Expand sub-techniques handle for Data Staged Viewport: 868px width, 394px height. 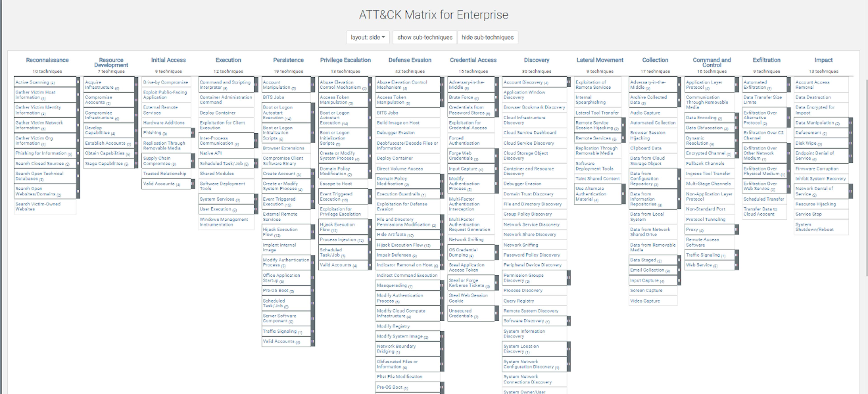click(679, 260)
